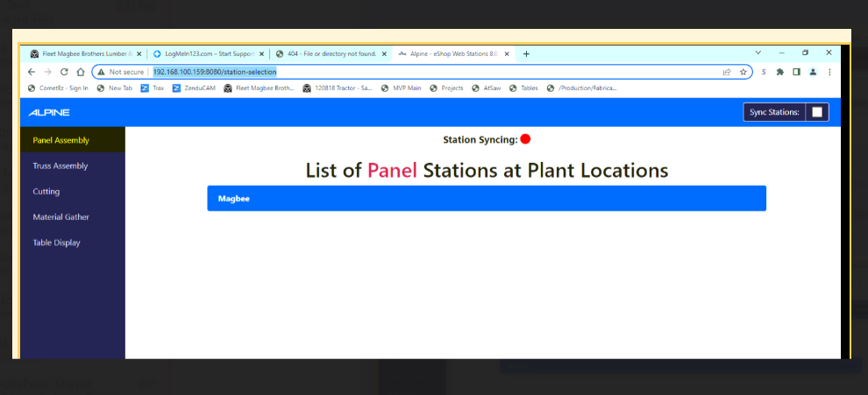
Task: Select Truss Assembly in the sidebar
Action: 73,166
